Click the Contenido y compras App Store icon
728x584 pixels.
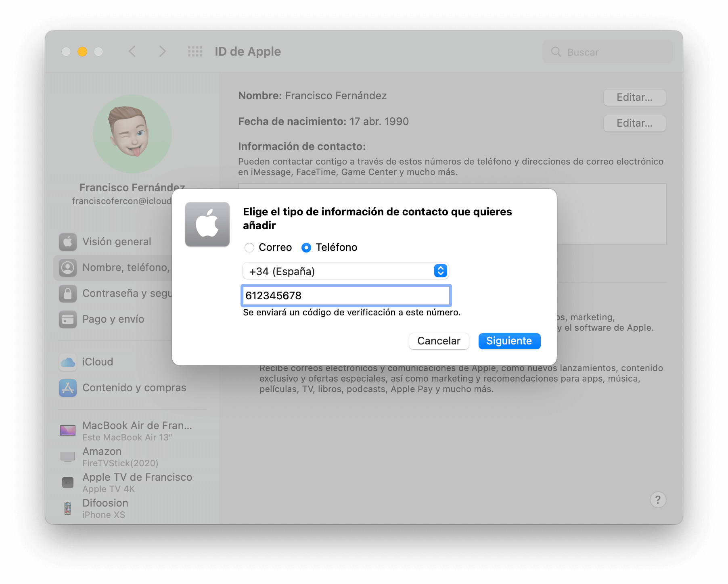[x=68, y=388]
